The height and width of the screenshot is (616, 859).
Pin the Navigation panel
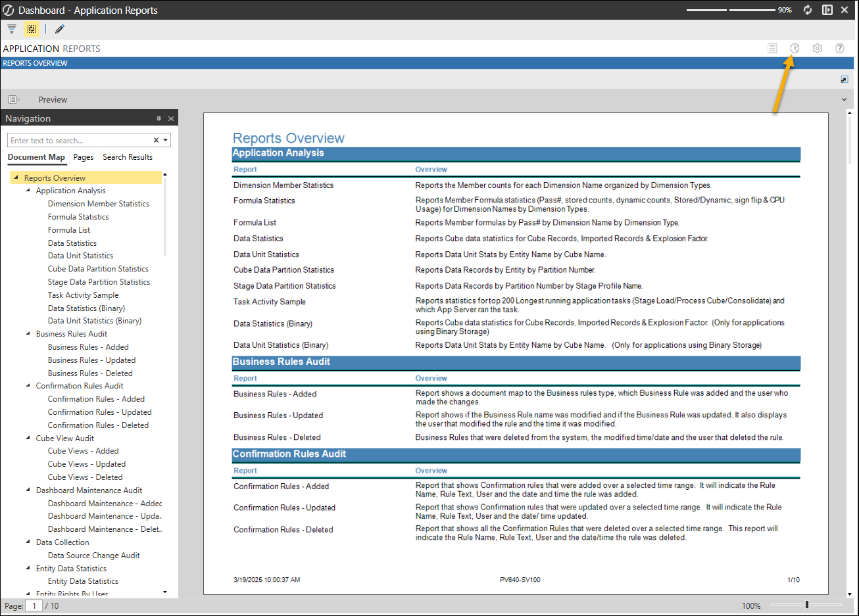pyautogui.click(x=159, y=119)
